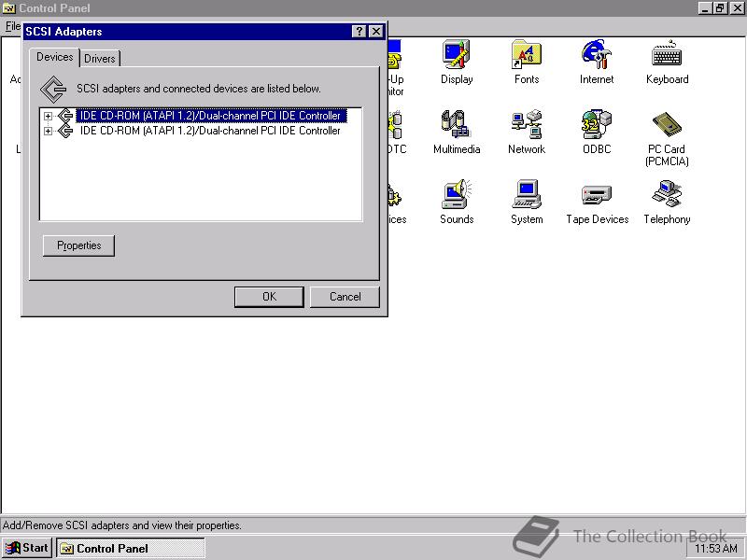Click Cancel in SCSI Adapters dialog
This screenshot has height=560, width=747.
345,297
